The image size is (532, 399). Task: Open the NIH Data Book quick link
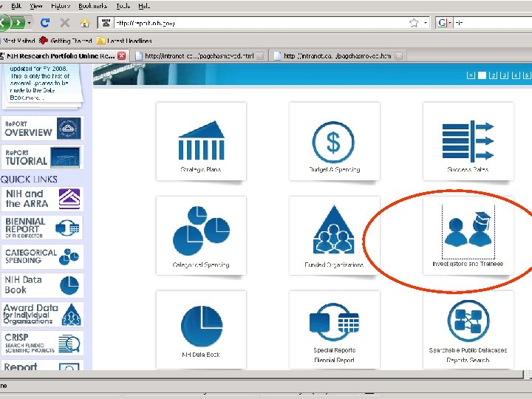click(42, 285)
